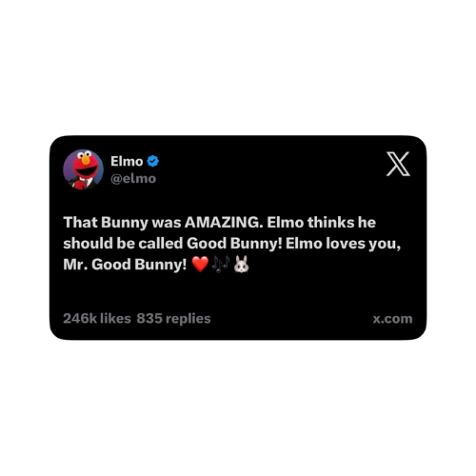Click the phrase 'Elmo loves you,'

[343, 244]
